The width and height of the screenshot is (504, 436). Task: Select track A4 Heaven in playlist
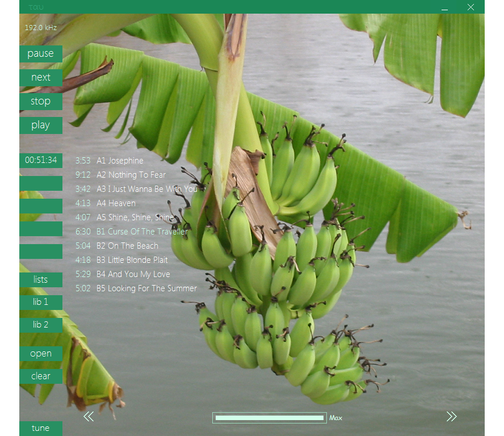[x=116, y=203]
